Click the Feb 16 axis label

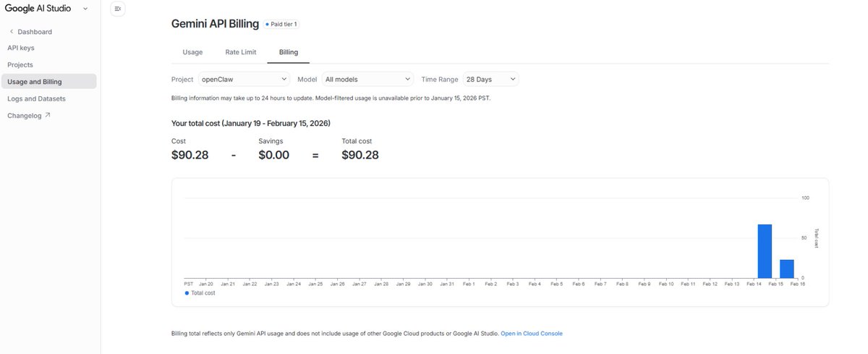[796, 284]
